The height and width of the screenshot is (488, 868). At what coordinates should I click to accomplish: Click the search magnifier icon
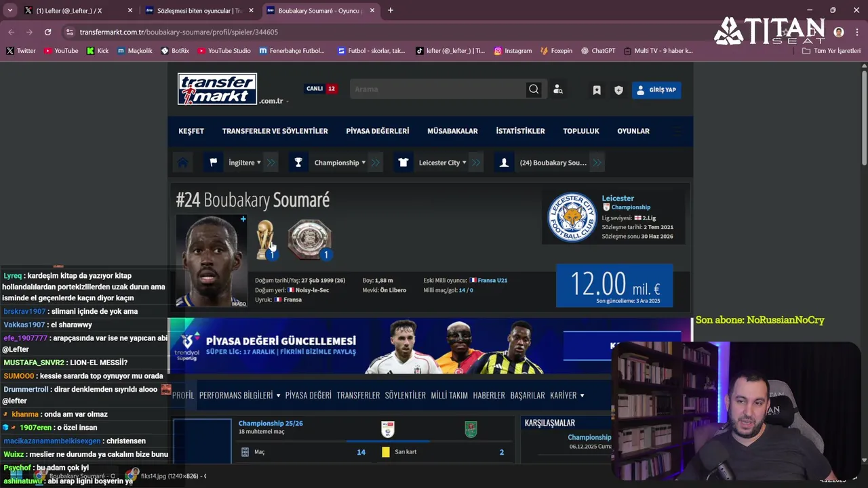pyautogui.click(x=534, y=89)
